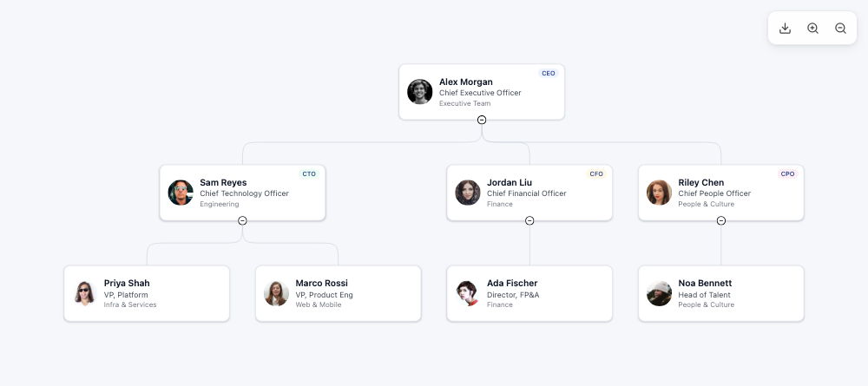Click Riley Chen's profile photo

tap(660, 193)
